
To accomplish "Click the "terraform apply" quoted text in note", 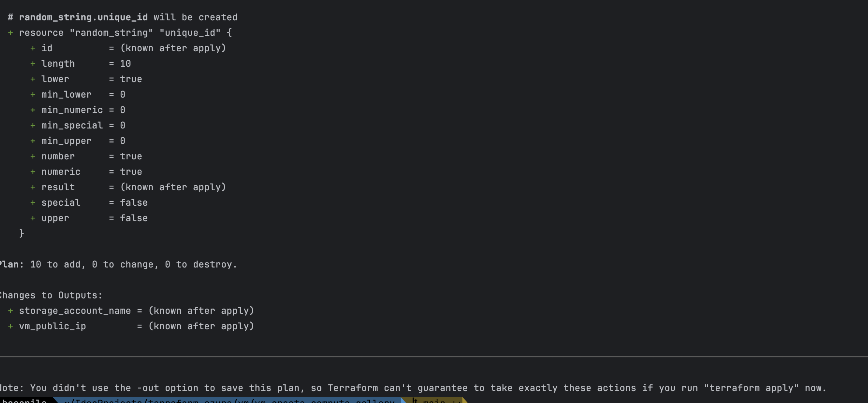I will (x=752, y=388).
